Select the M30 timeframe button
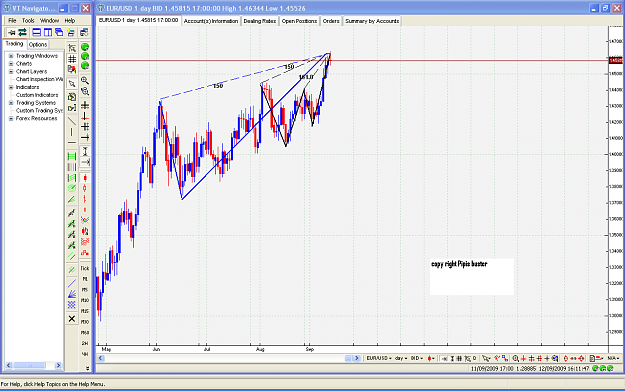The height and width of the screenshot is (391, 625). [85, 322]
